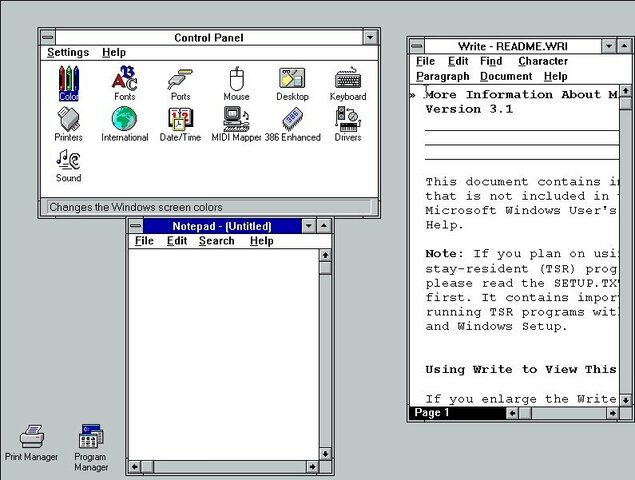This screenshot has height=480, width=635.
Task: Click the bold 'Note:' text in Write
Action: (444, 254)
